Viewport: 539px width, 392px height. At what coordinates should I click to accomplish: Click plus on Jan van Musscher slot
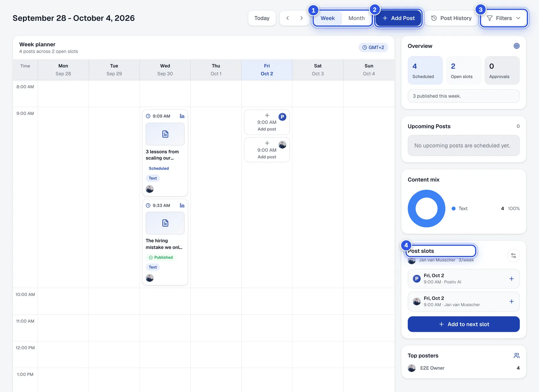coord(511,301)
